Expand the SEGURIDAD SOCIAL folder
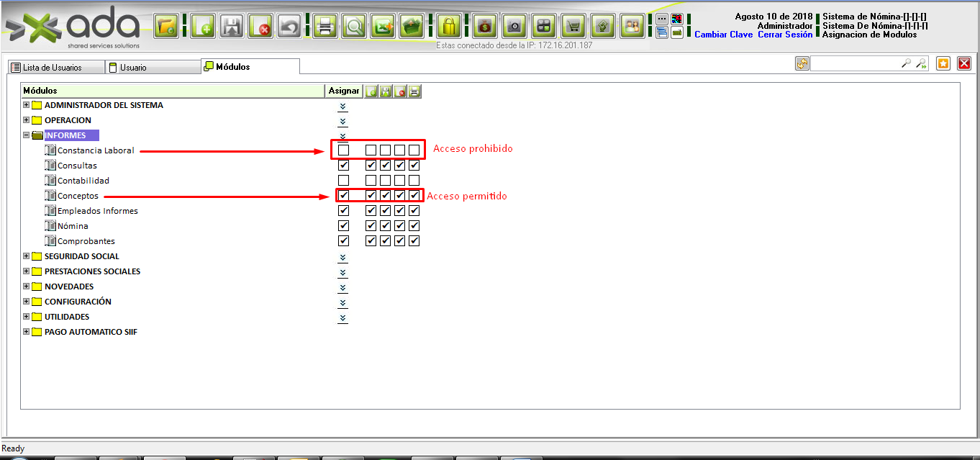The width and height of the screenshot is (980, 460). click(x=27, y=256)
